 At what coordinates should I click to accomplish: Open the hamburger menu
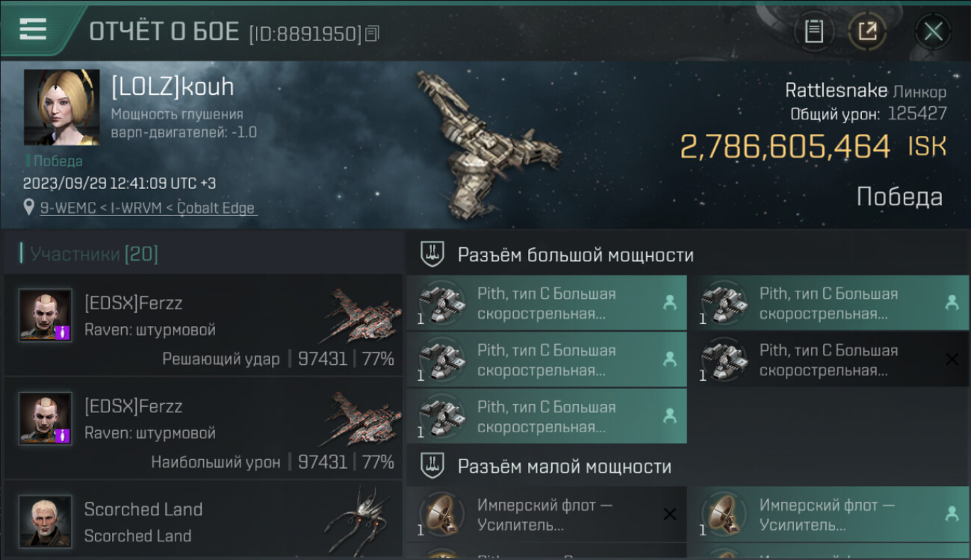pyautogui.click(x=32, y=29)
